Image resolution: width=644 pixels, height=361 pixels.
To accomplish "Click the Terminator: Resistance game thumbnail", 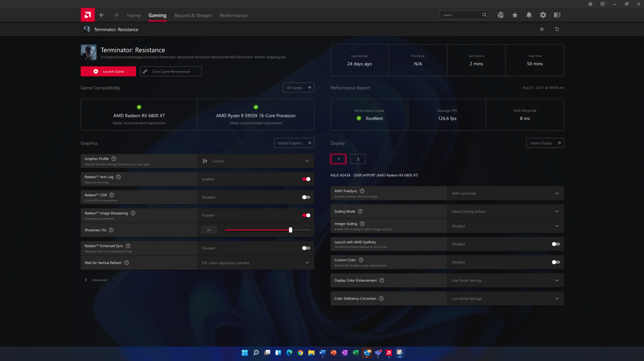I will coord(89,53).
